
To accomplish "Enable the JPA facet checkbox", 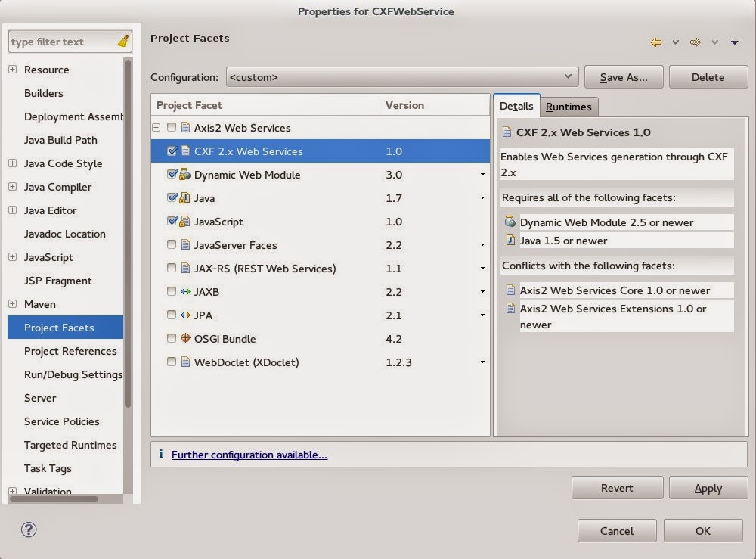I will pos(171,315).
